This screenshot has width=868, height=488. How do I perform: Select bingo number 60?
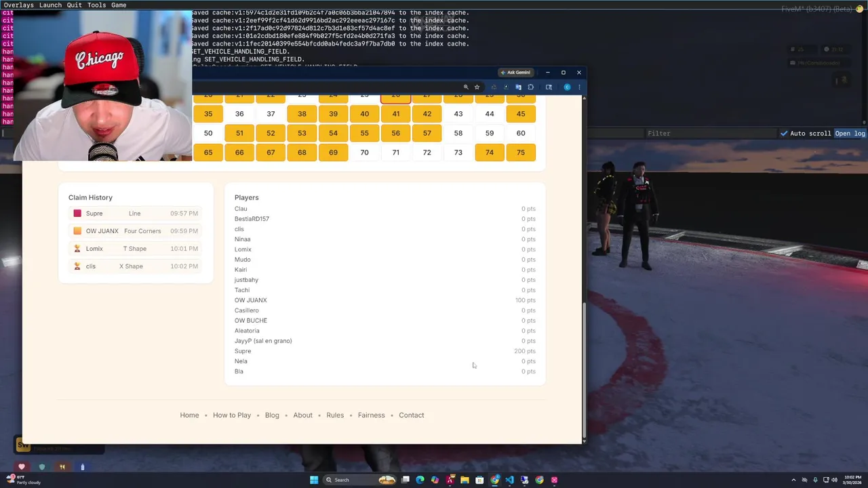[x=521, y=133]
